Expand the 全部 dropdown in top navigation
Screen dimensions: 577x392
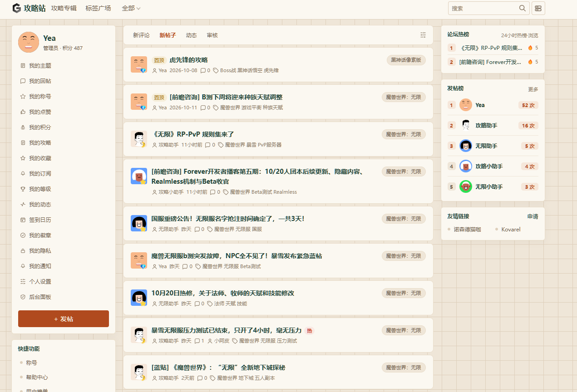tap(131, 8)
